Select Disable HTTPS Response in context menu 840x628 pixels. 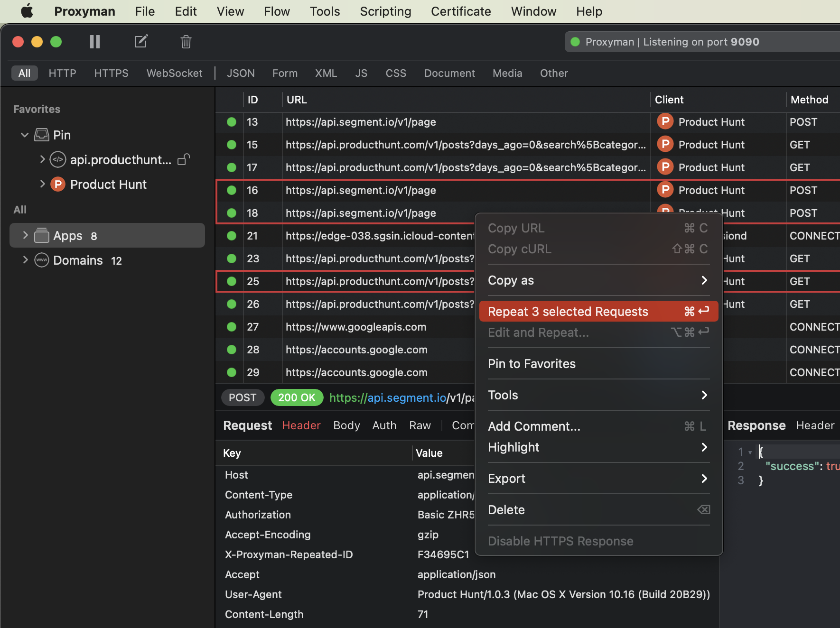pyautogui.click(x=560, y=541)
